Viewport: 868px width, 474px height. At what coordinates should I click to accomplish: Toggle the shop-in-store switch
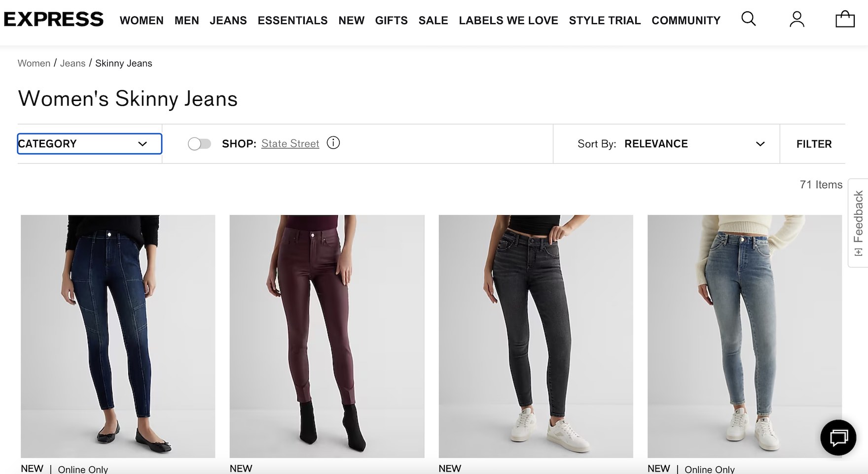[x=199, y=144]
